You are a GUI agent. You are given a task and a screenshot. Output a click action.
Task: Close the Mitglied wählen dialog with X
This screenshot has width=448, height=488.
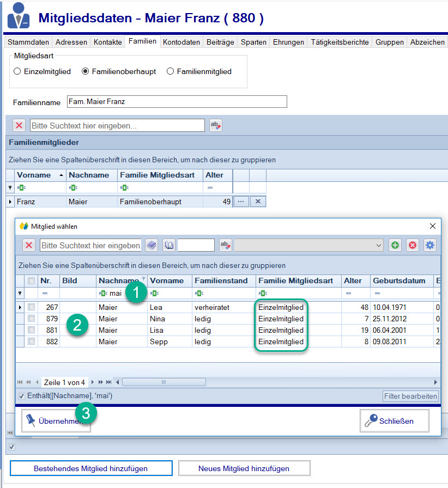click(x=433, y=226)
